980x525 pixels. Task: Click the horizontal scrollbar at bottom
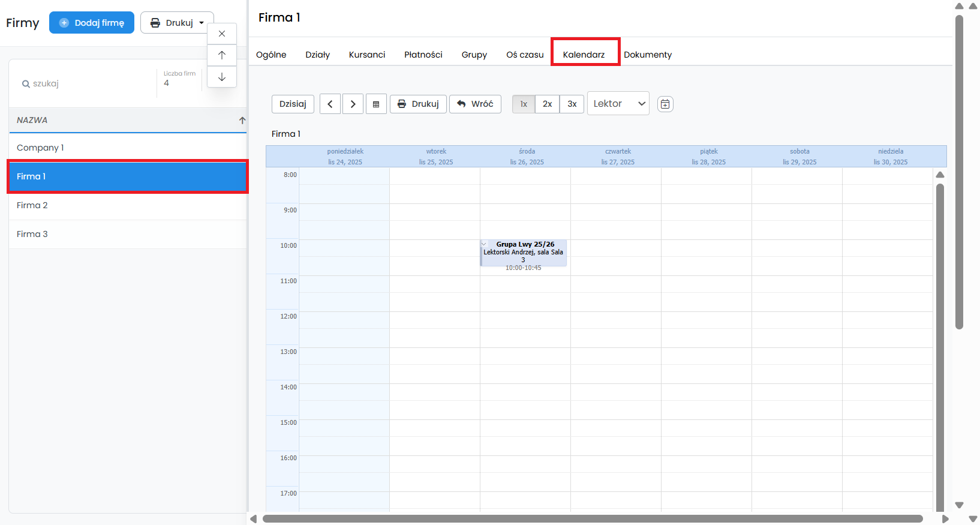592,519
